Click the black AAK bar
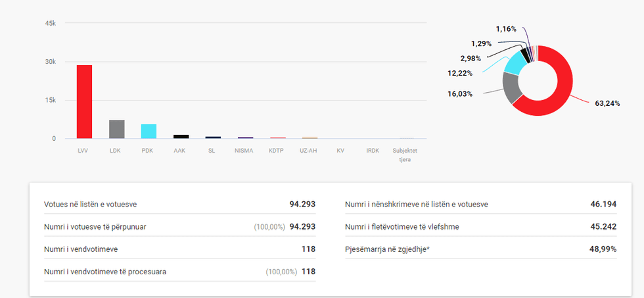 181,137
